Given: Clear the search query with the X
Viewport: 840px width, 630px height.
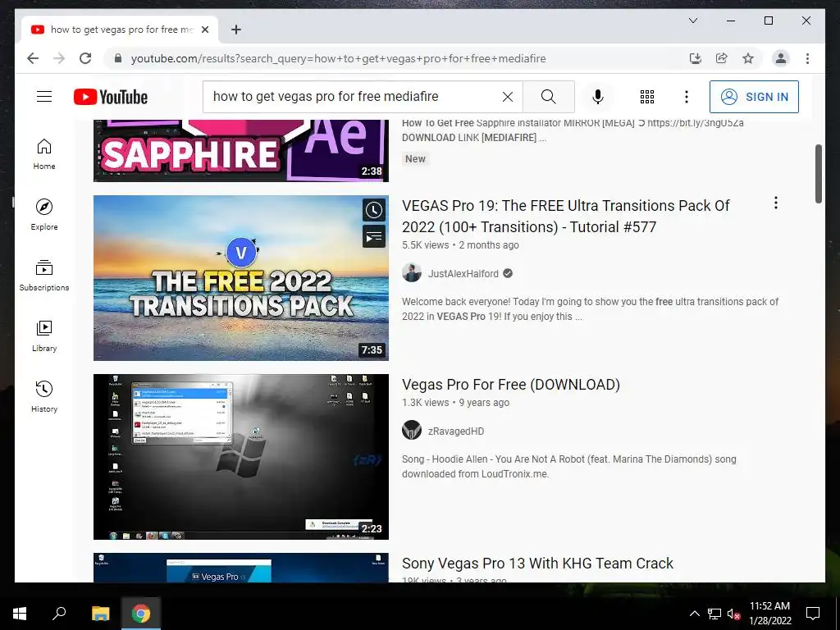Looking at the screenshot, I should tap(507, 97).
